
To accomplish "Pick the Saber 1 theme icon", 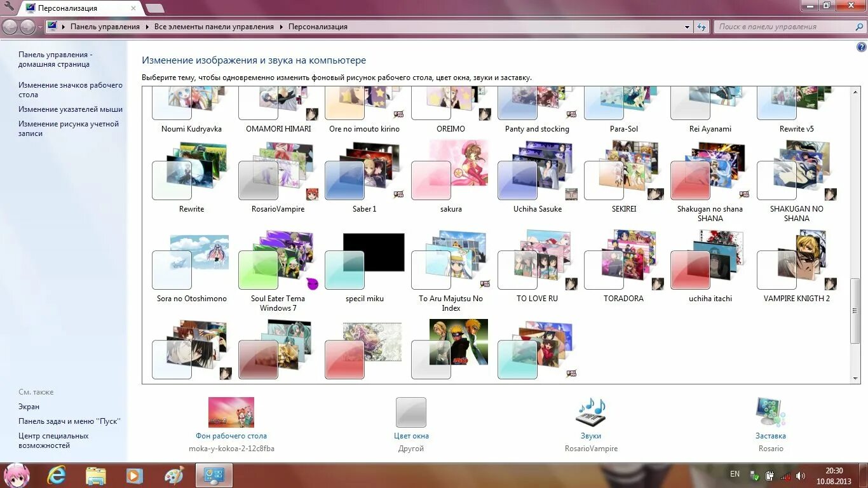I will (365, 170).
